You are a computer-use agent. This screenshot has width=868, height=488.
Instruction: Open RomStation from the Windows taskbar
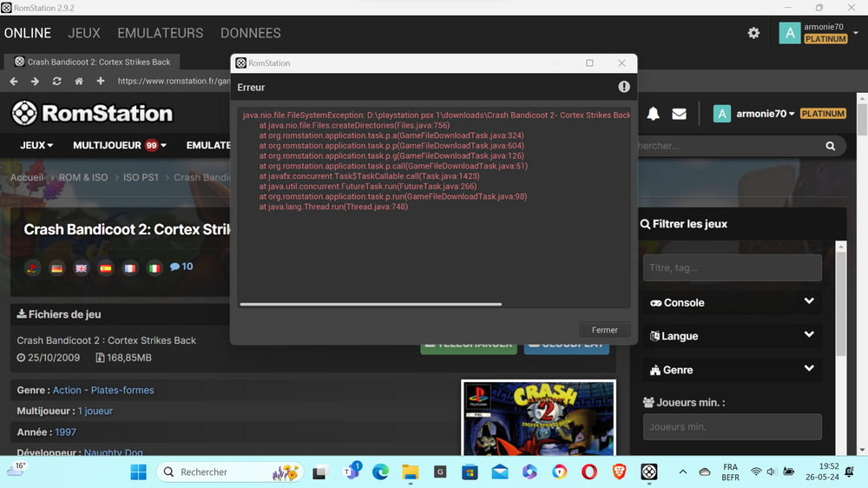point(648,472)
